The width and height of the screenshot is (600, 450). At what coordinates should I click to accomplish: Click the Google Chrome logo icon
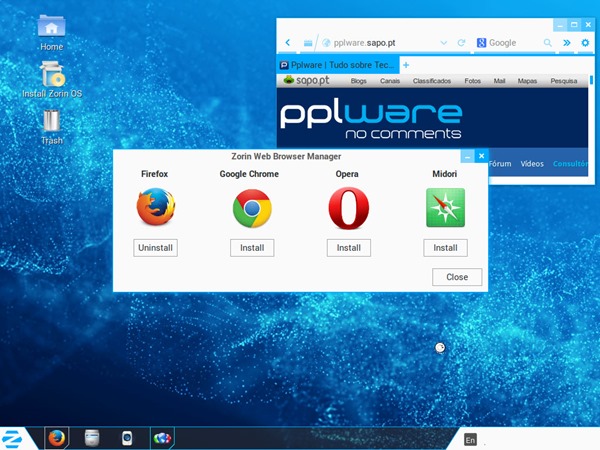coord(252,208)
